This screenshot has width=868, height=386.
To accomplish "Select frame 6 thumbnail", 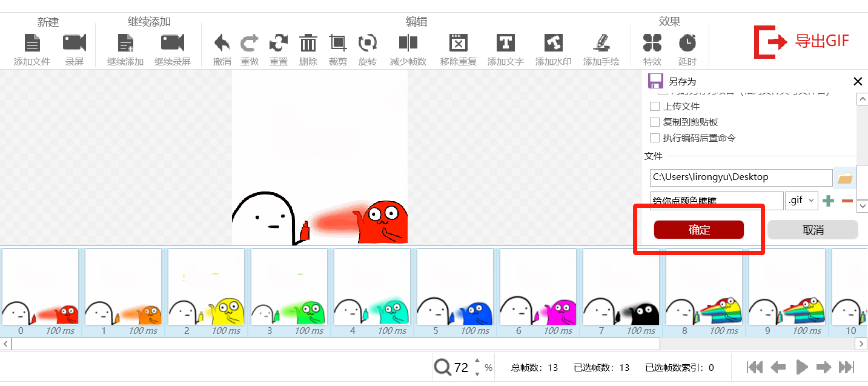I will [x=538, y=291].
